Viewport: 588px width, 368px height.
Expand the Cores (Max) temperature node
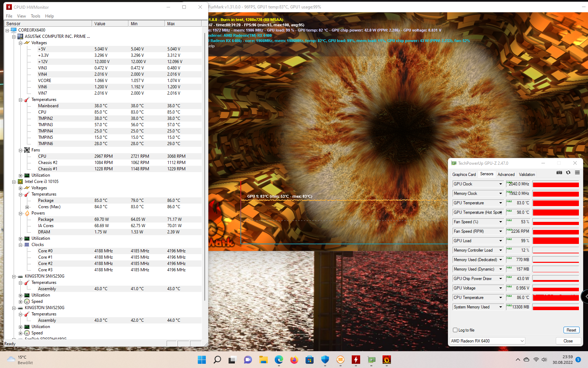[x=27, y=207]
